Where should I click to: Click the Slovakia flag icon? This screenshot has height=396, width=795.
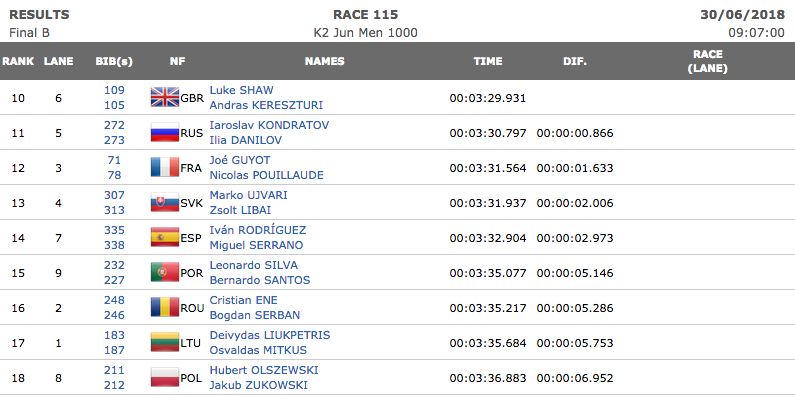pos(165,203)
